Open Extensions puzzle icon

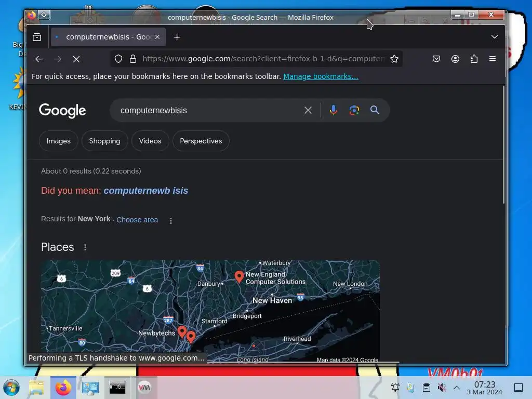(474, 59)
